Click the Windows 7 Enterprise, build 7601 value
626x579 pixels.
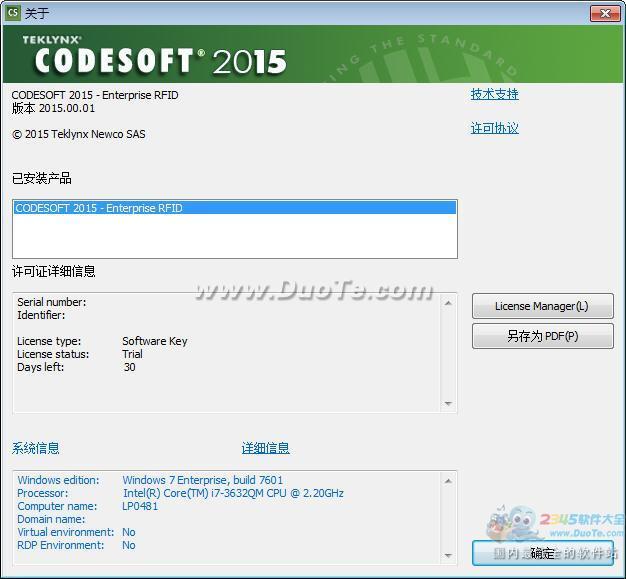click(202, 480)
